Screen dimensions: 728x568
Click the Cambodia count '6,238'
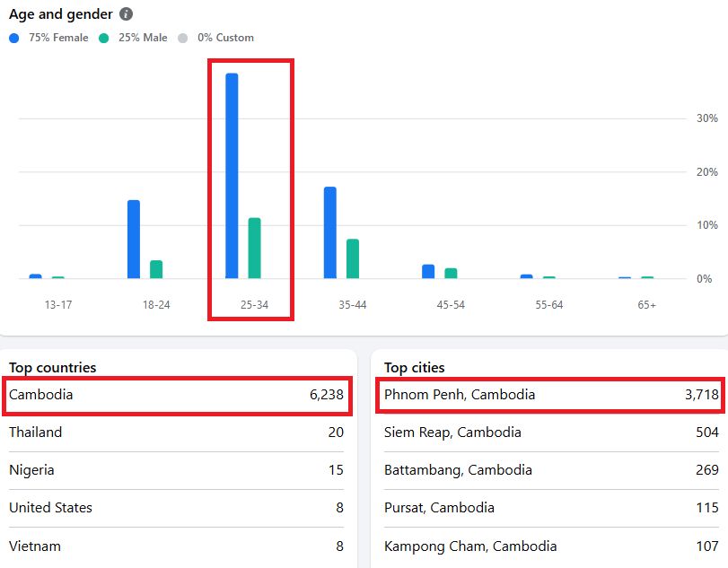click(x=327, y=395)
